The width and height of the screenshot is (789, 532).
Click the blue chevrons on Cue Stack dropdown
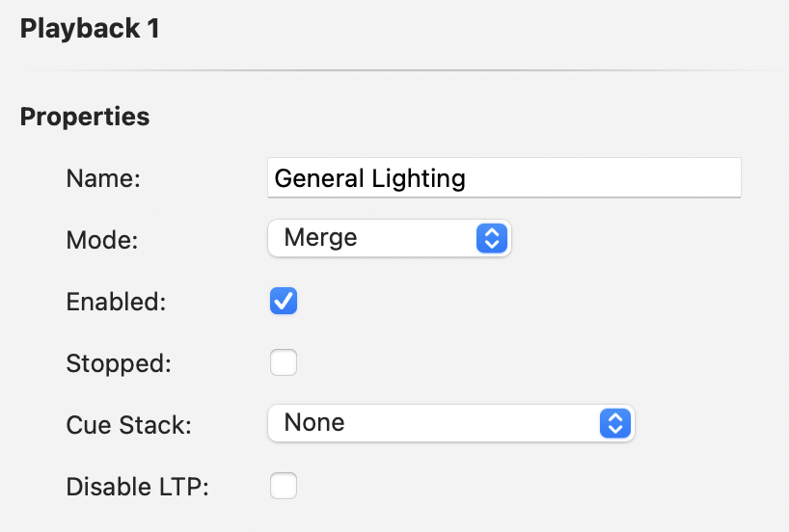tap(615, 422)
